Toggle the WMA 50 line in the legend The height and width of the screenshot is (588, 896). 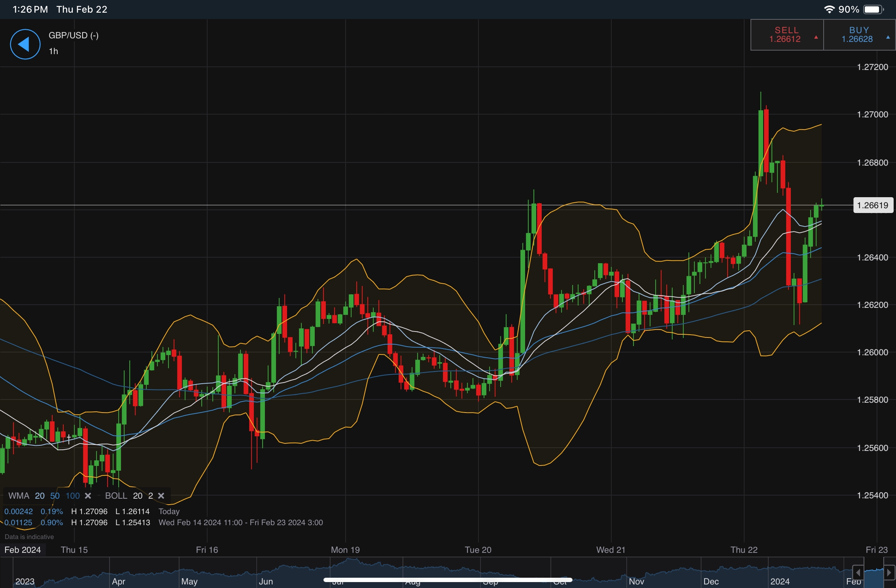[x=55, y=496]
